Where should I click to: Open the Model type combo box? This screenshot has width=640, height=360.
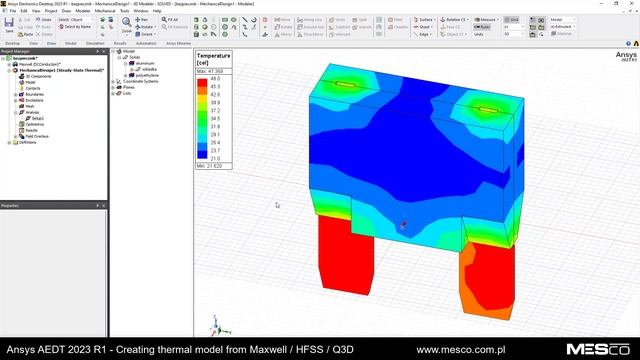[563, 20]
